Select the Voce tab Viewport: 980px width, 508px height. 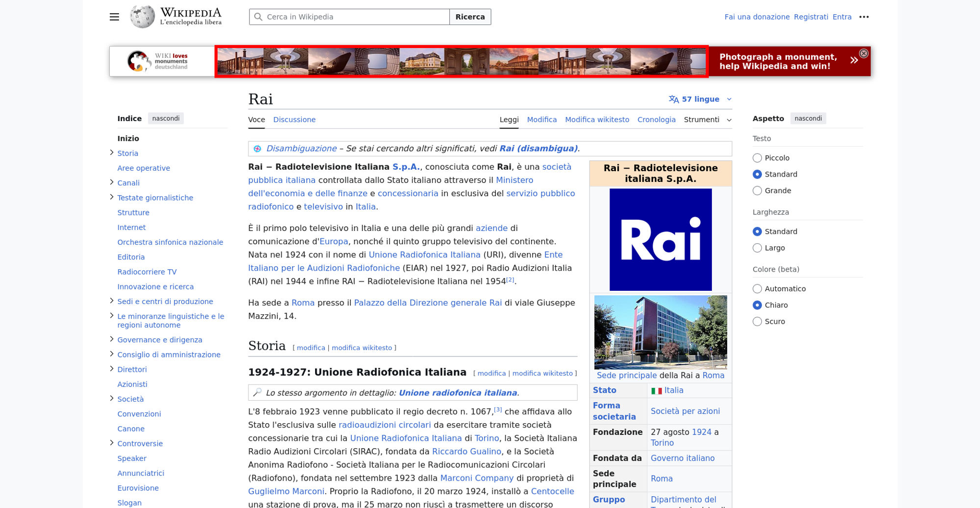256,120
